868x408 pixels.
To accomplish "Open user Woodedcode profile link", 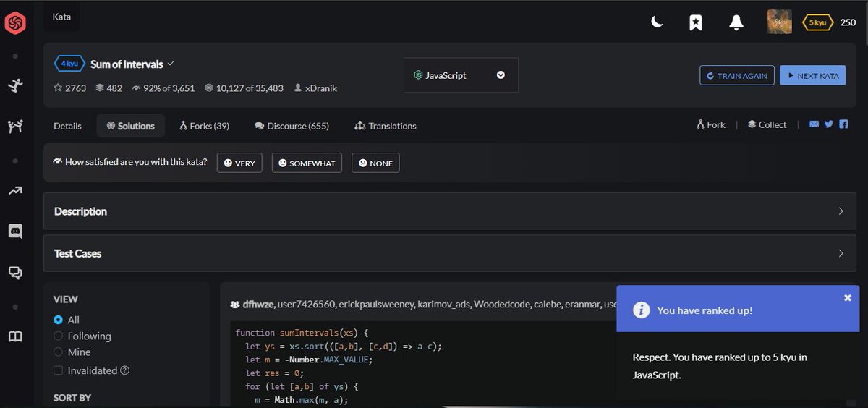I will (x=502, y=305).
